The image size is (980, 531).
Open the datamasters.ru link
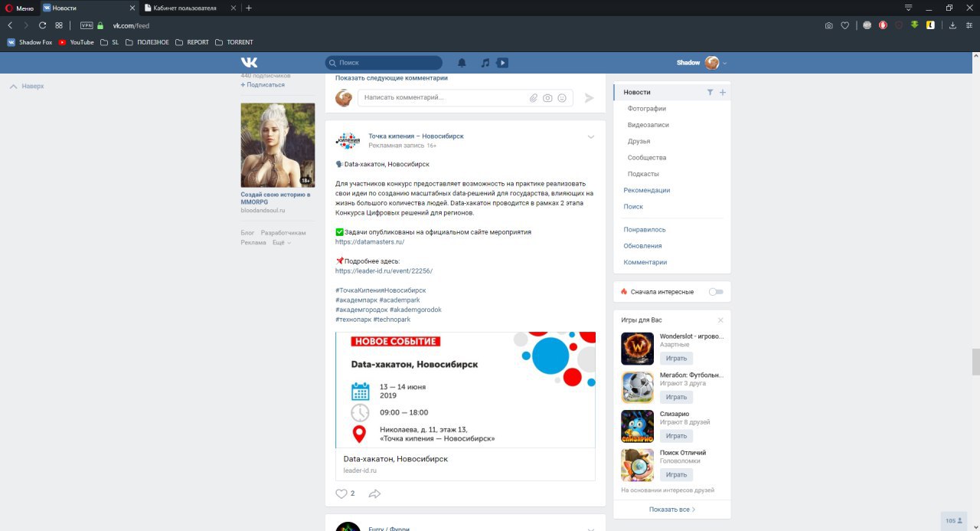point(370,242)
